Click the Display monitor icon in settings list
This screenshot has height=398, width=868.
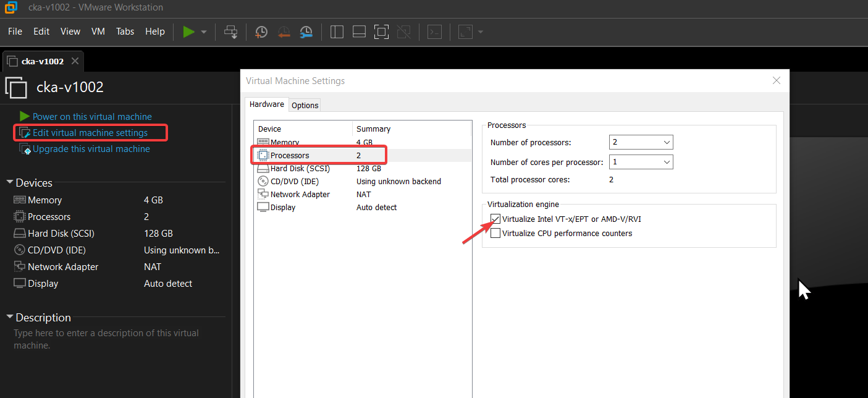(263, 207)
